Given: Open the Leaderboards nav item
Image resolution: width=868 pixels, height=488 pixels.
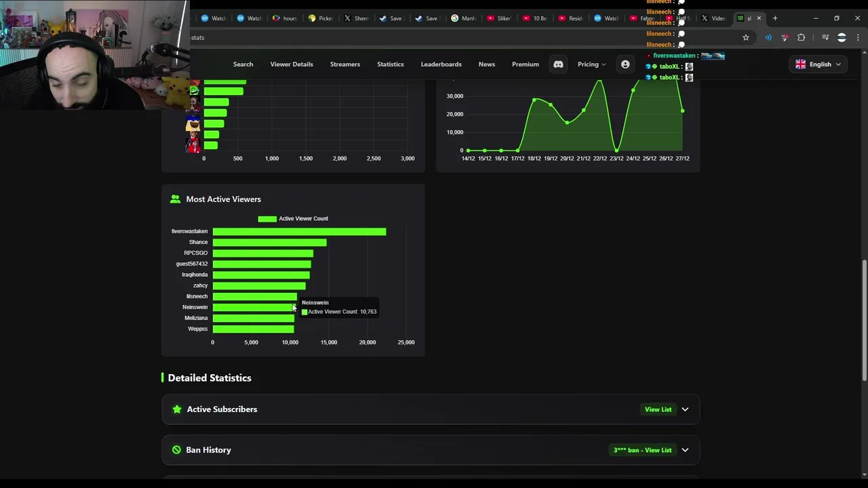Looking at the screenshot, I should (x=441, y=64).
